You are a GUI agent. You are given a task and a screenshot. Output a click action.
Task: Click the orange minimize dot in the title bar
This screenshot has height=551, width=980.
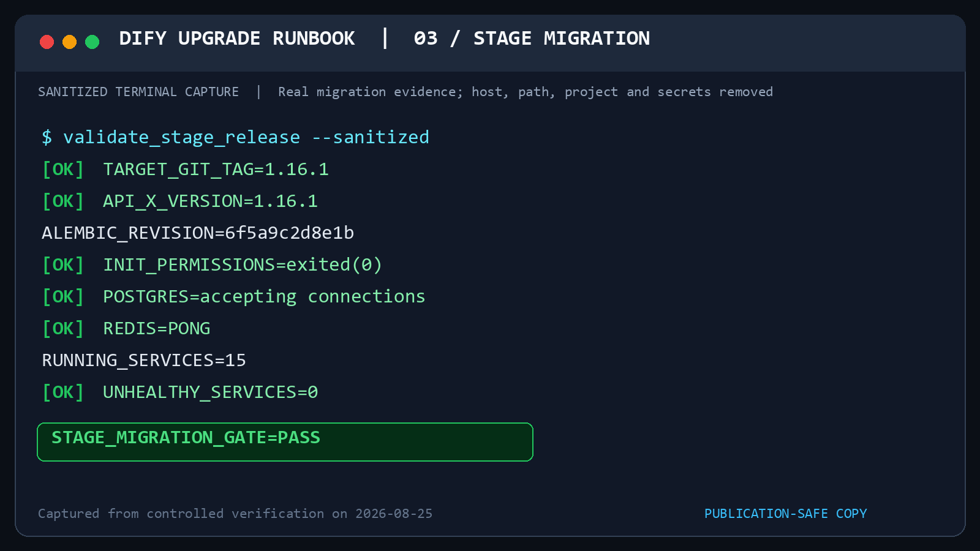tap(69, 42)
